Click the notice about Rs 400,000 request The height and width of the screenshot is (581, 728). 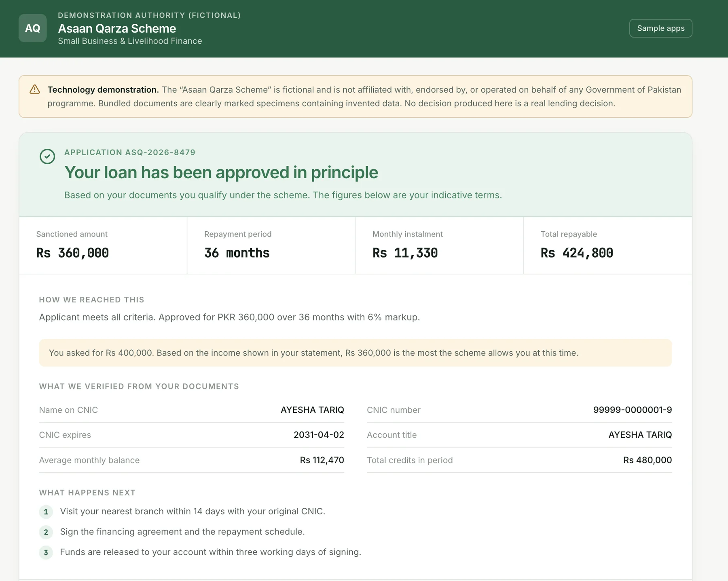355,353
